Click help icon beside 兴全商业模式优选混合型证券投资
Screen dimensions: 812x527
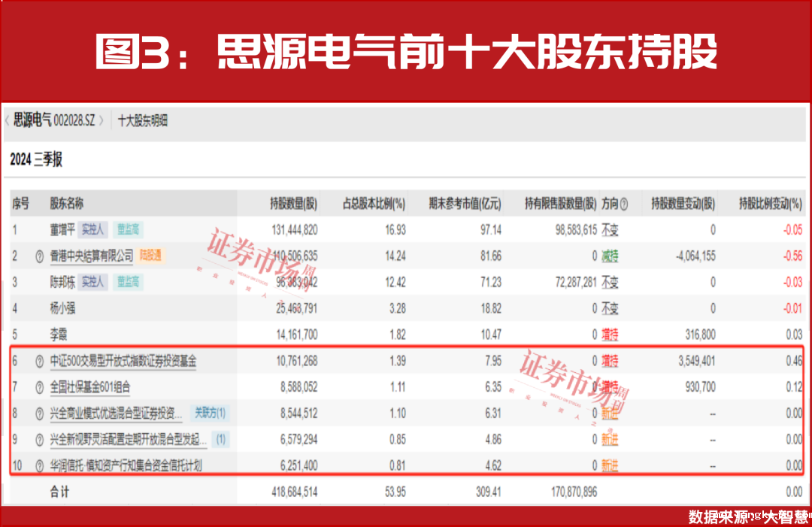[39, 413]
